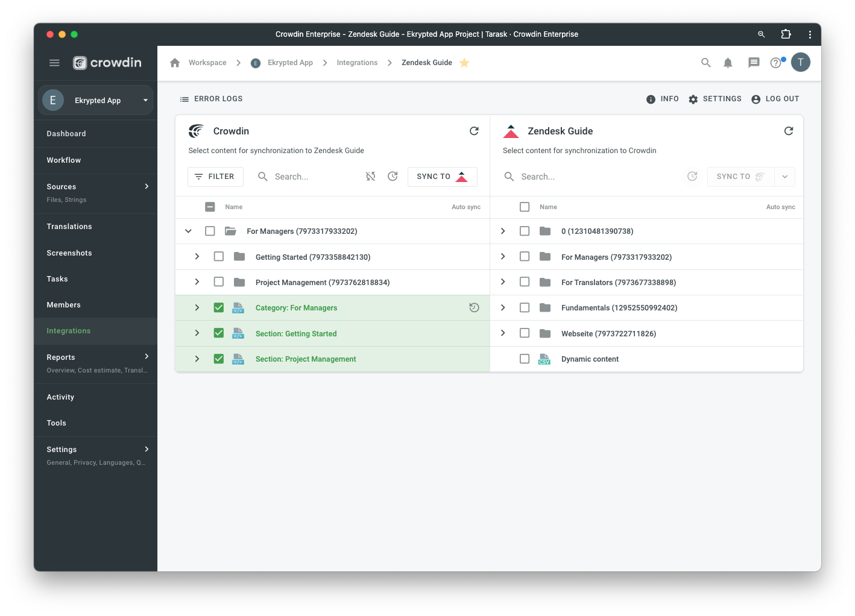Open the Ekrypted App project dropdown
This screenshot has height=616, width=855.
(x=95, y=100)
